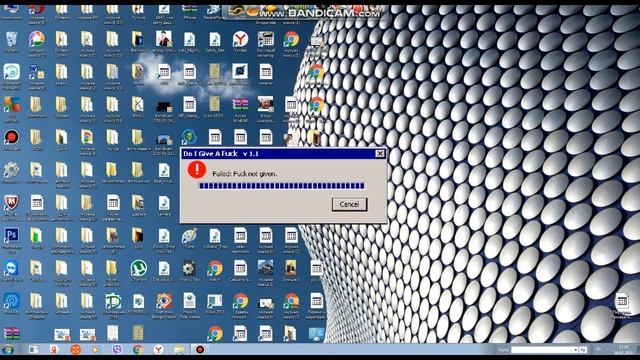
Task: Open Google Chrome from the taskbar
Action: coord(138,349)
